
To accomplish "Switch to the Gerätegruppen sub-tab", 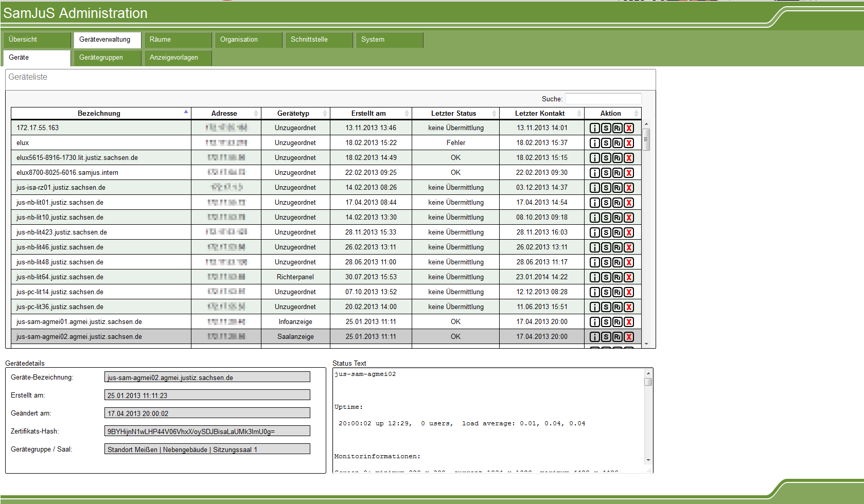I will point(107,58).
